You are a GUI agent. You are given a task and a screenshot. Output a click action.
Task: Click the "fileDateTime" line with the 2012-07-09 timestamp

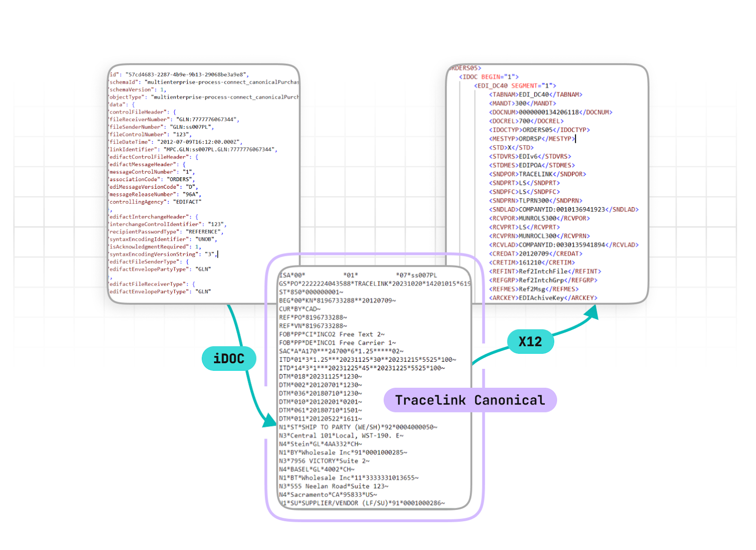click(176, 142)
